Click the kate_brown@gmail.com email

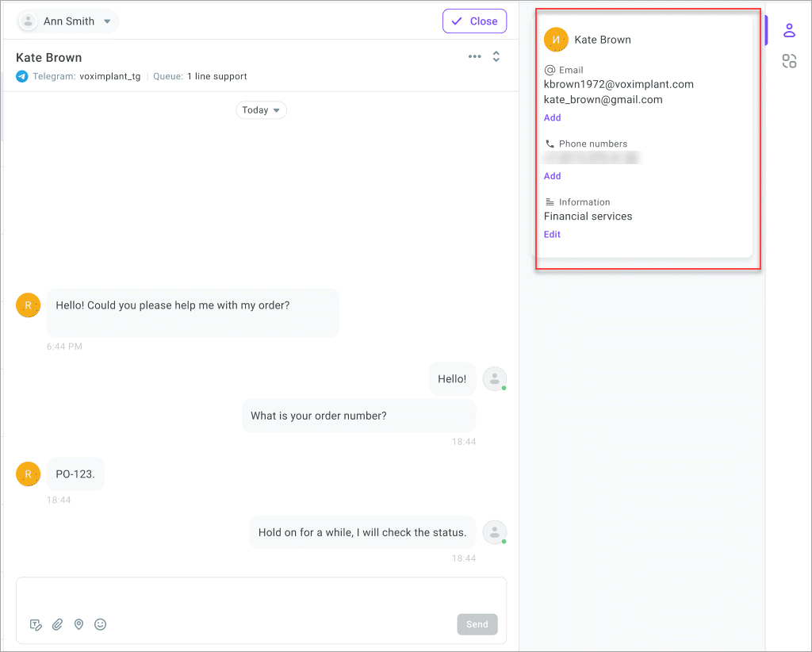pyautogui.click(x=603, y=99)
